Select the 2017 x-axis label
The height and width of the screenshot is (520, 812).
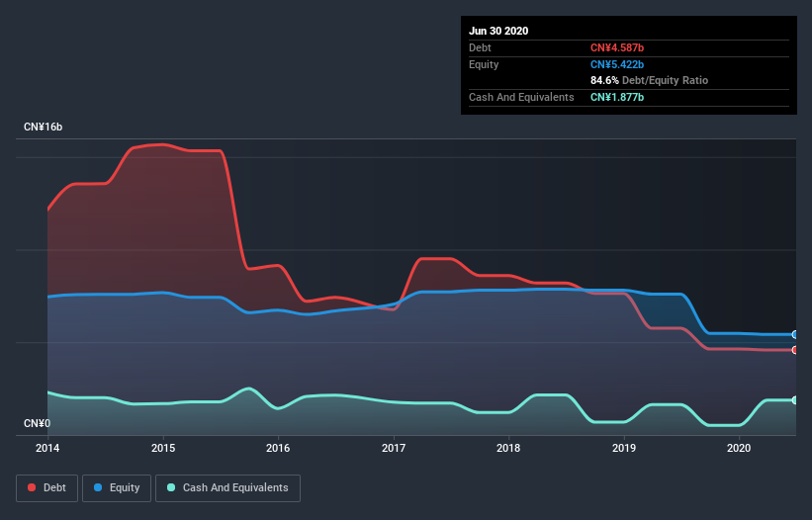(x=394, y=448)
